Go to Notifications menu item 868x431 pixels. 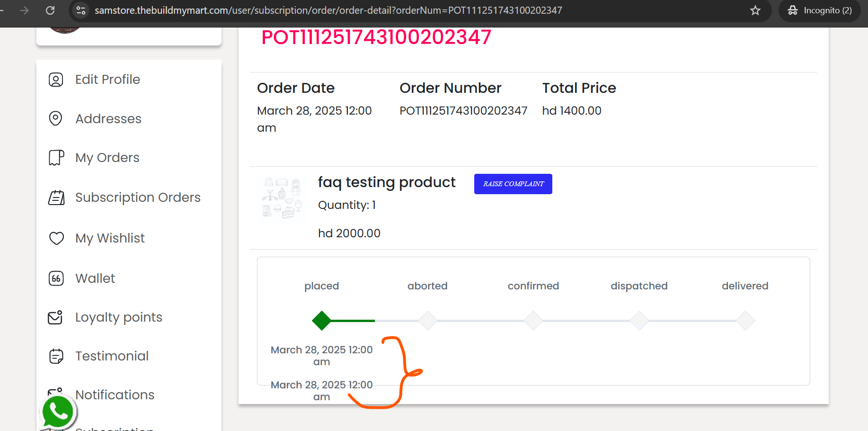pyautogui.click(x=115, y=395)
